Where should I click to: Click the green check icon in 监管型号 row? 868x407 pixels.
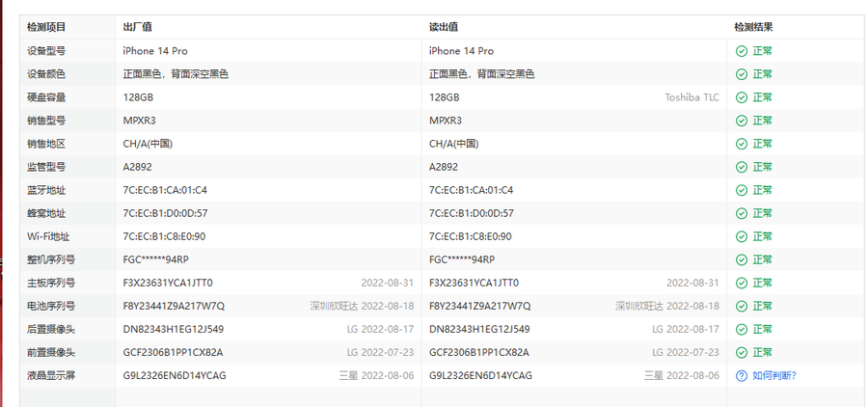742,167
